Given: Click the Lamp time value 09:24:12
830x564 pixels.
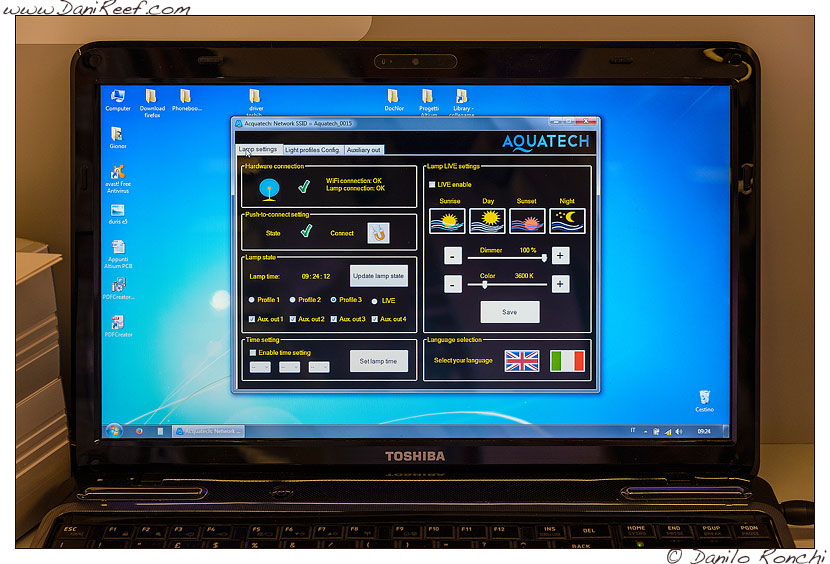Looking at the screenshot, I should pyautogui.click(x=316, y=276).
